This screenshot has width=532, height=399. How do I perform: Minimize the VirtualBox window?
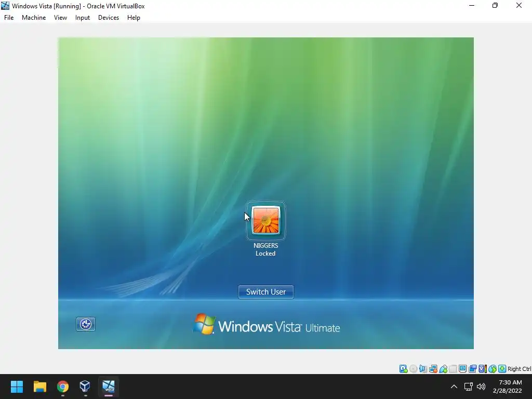[x=472, y=5]
